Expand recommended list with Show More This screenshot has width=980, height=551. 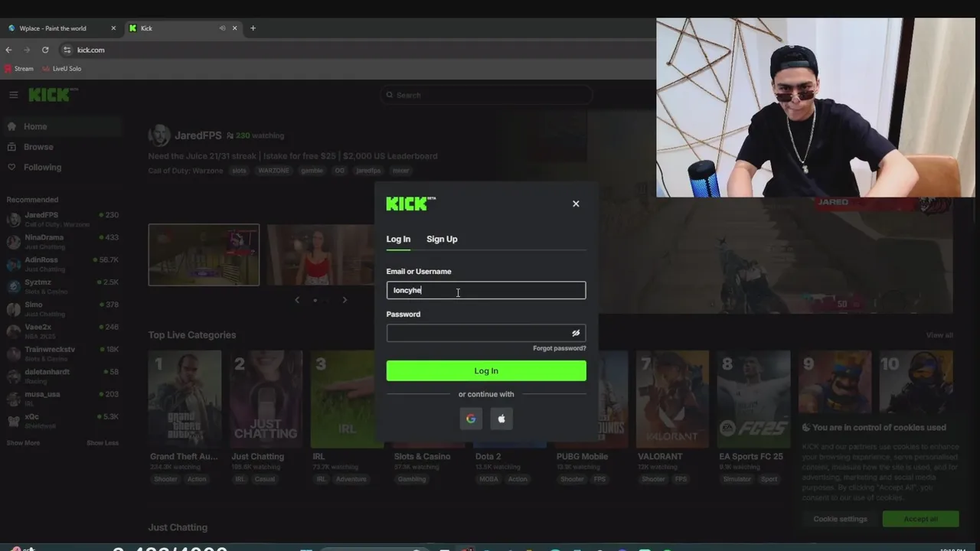23,443
